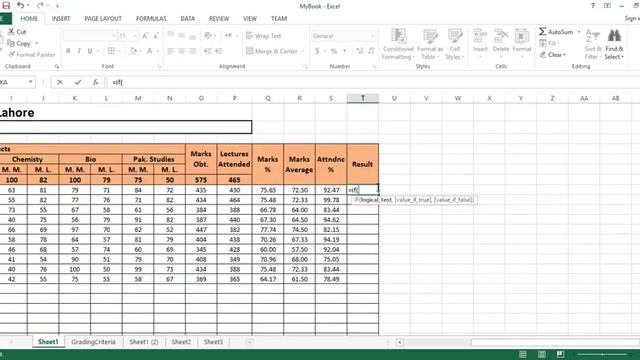This screenshot has width=640, height=360.
Task: Open the General number format dropdown
Action: click(372, 36)
